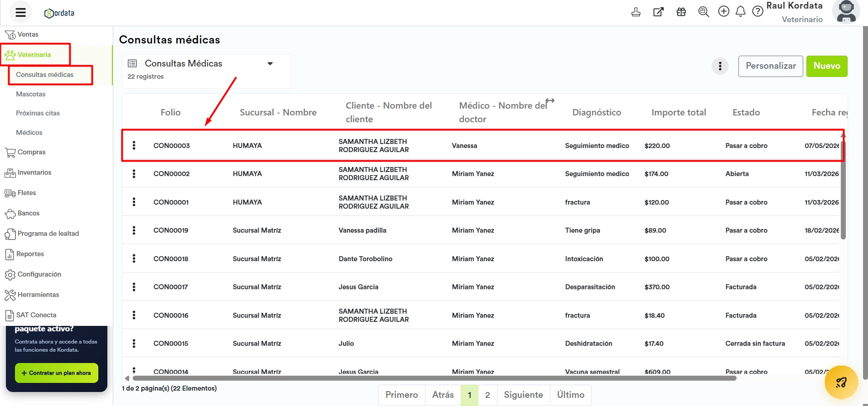This screenshot has width=868, height=406.
Task: Open the stamp icon in top bar
Action: [636, 12]
